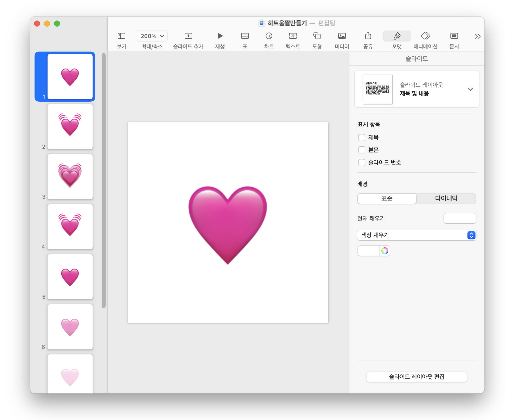Click 슬라이드 레이아웃 편집 button
Viewport: 505px width, 420px height.
(416, 377)
